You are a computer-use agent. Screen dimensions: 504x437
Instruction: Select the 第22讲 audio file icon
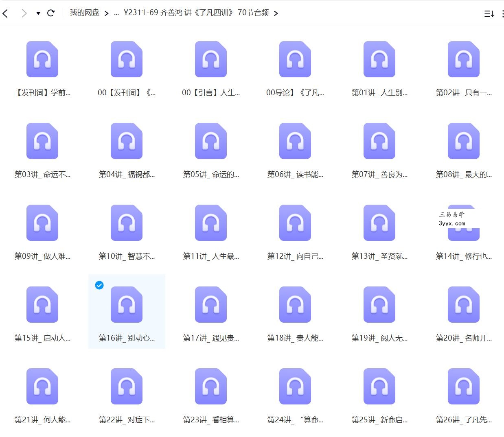click(x=127, y=386)
